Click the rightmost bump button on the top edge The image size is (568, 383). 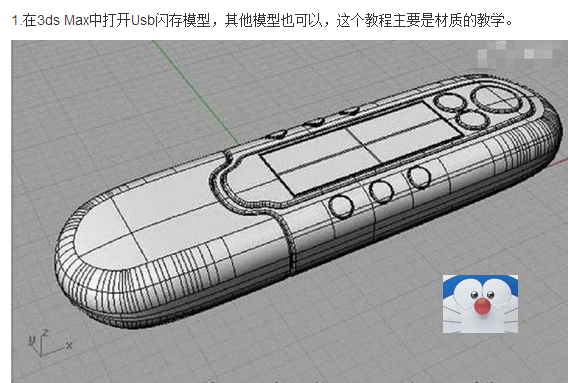[350, 111]
